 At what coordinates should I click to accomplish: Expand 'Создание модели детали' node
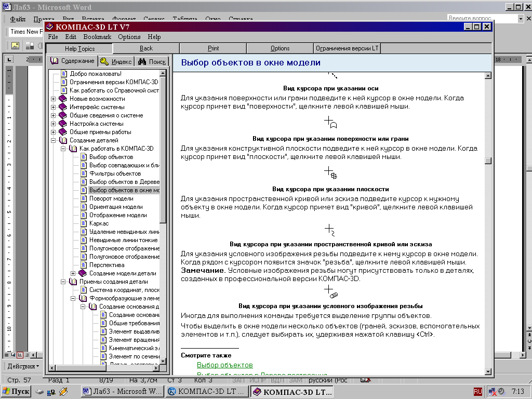tap(73, 273)
